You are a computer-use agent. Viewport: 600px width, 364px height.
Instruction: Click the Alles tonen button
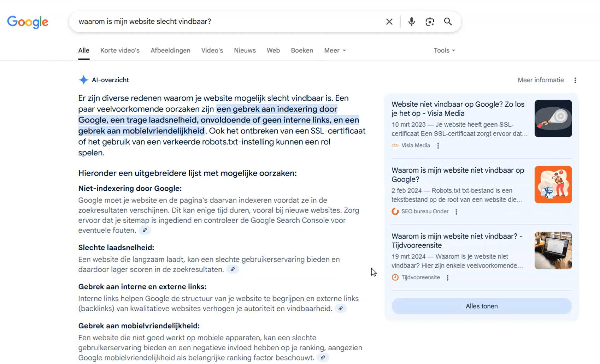[x=482, y=306]
